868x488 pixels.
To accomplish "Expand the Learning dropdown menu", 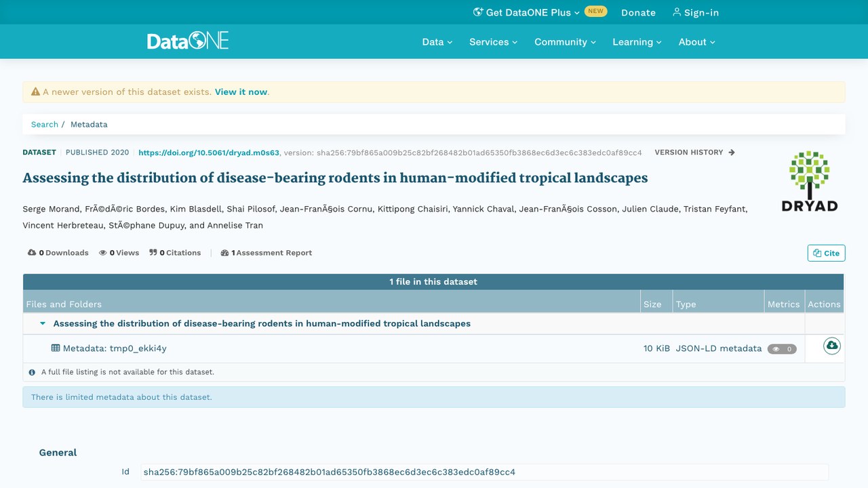I will tap(637, 42).
